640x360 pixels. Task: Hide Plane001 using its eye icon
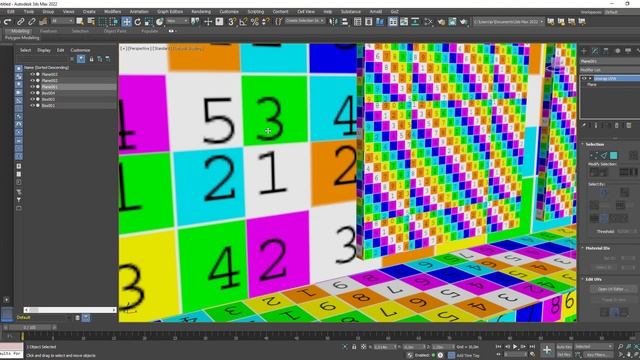pyautogui.click(x=33, y=87)
